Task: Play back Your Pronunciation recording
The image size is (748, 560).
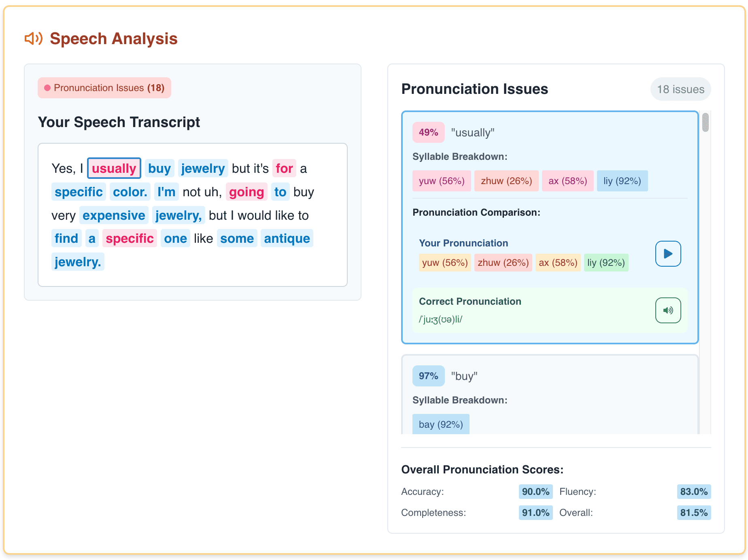Action: click(x=668, y=254)
